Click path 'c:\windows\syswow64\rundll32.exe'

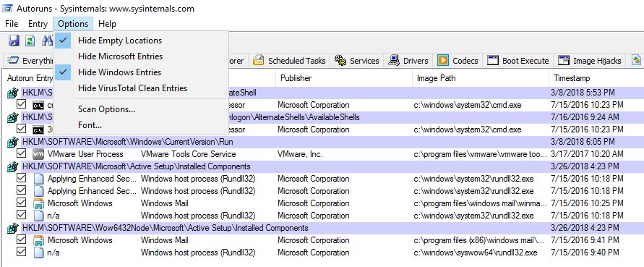tap(475, 253)
